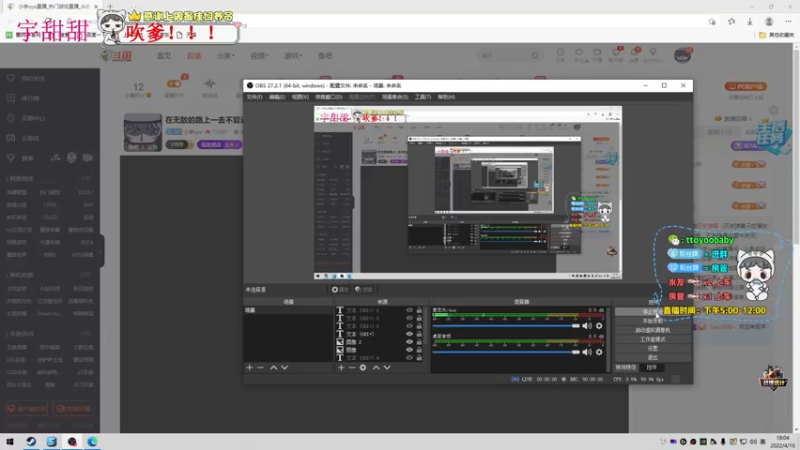Click 启动虚拟摄像机 in OBS controls
Viewport: 800px width, 450px height.
[653, 330]
